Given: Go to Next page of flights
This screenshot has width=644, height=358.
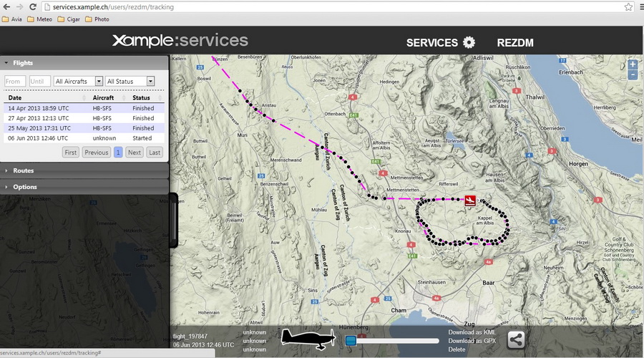Looking at the screenshot, I should tap(134, 153).
